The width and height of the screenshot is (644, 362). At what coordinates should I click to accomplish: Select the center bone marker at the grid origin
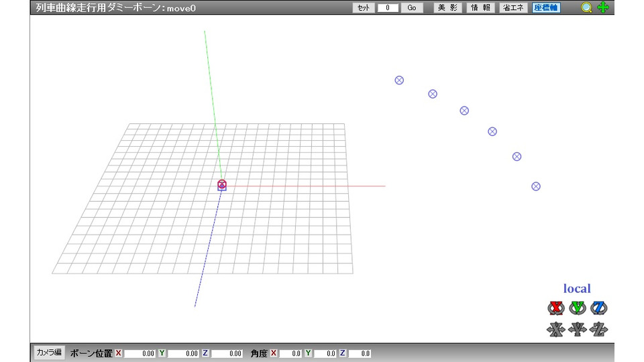[222, 185]
